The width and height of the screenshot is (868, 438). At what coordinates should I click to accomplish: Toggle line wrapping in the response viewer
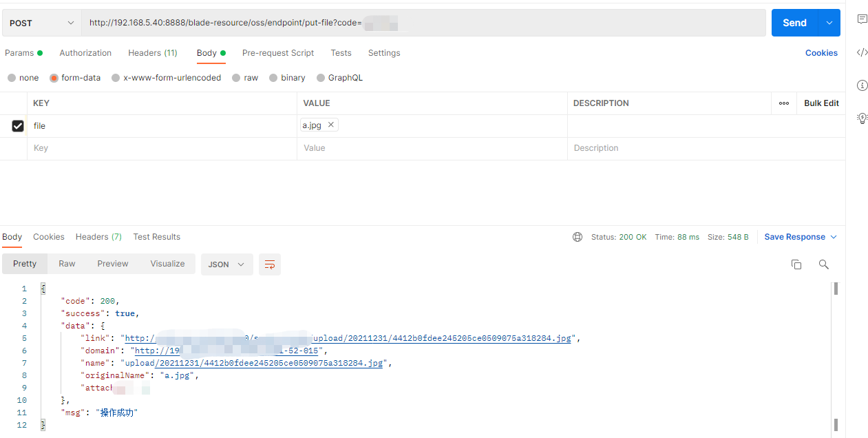coord(269,264)
